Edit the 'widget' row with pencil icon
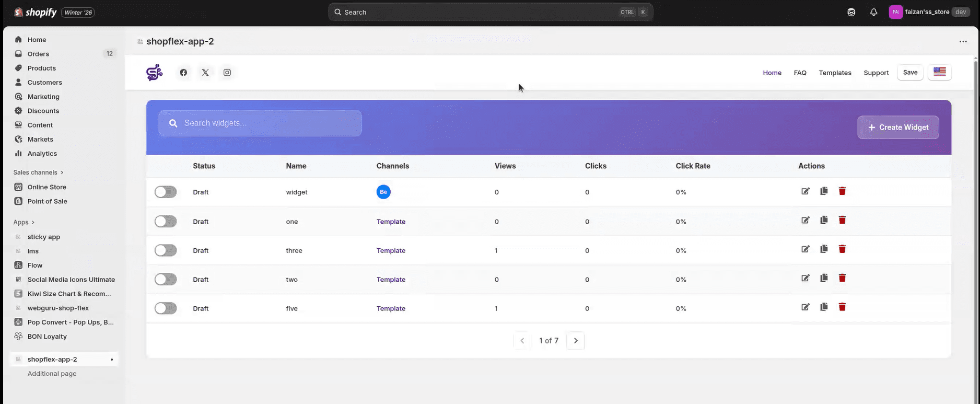The width and height of the screenshot is (980, 404). click(x=805, y=191)
